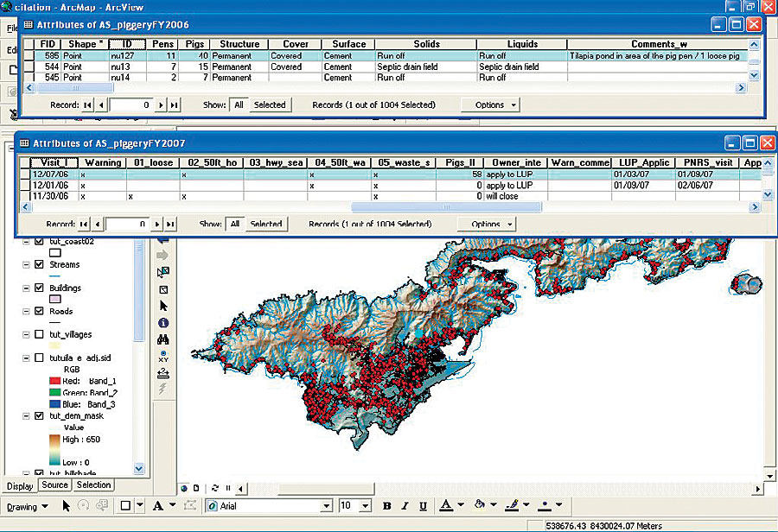Toggle the Roads layer visibility checkbox

point(37,311)
